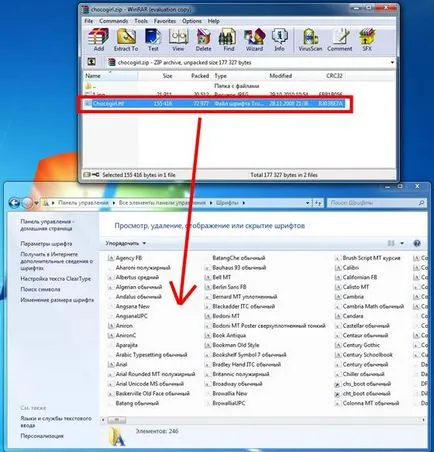Open recent pages dropdown next to Forward
The image size is (434, 452).
(x=36, y=203)
